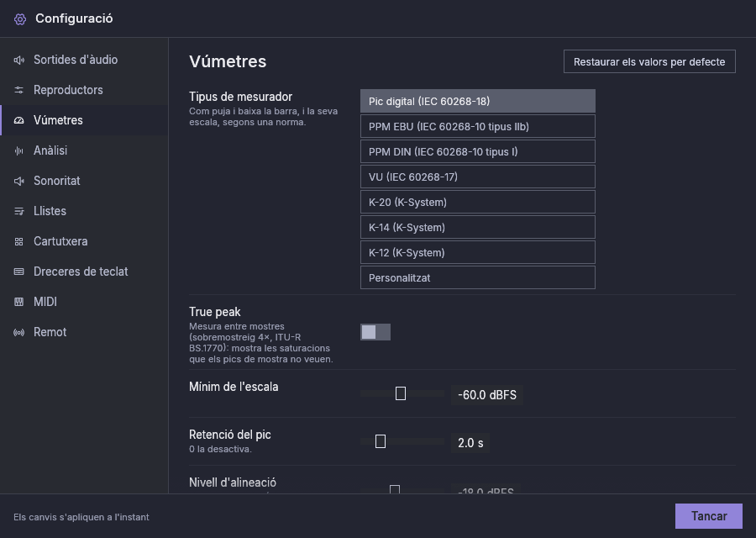The image size is (756, 538).
Task: Select K-12 (K-System) meter type
Action: pos(478,253)
